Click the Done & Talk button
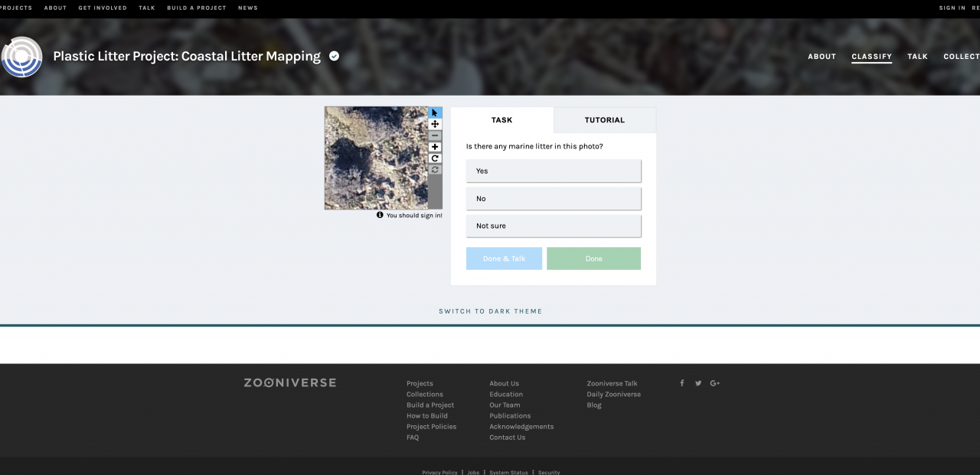The width and height of the screenshot is (980, 475). coord(504,259)
